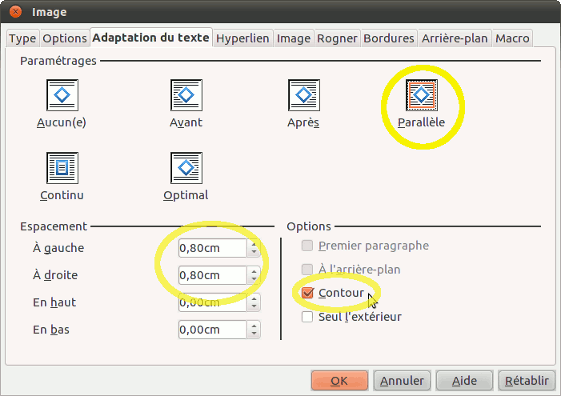Select the Adaptation du texte tab

[151, 38]
